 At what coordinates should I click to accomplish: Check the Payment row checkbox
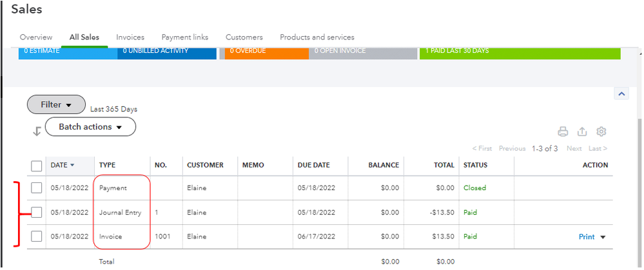tap(37, 188)
